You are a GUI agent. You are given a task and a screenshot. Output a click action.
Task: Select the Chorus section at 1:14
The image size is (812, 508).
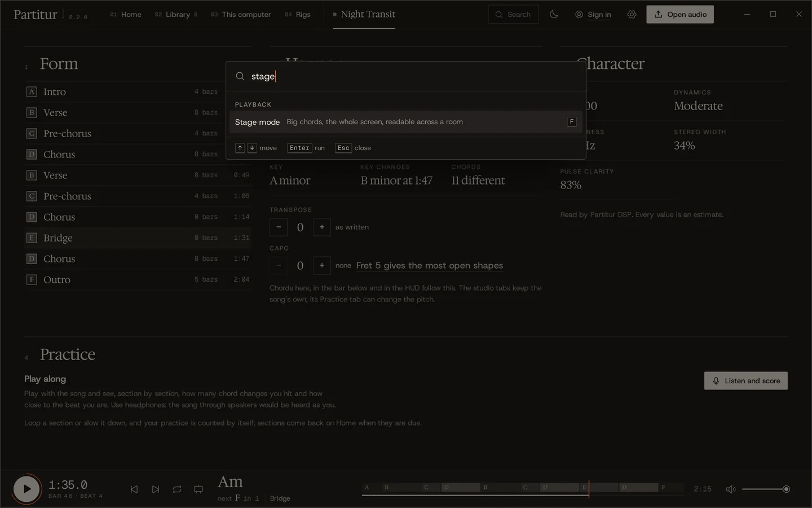pyautogui.click(x=138, y=217)
